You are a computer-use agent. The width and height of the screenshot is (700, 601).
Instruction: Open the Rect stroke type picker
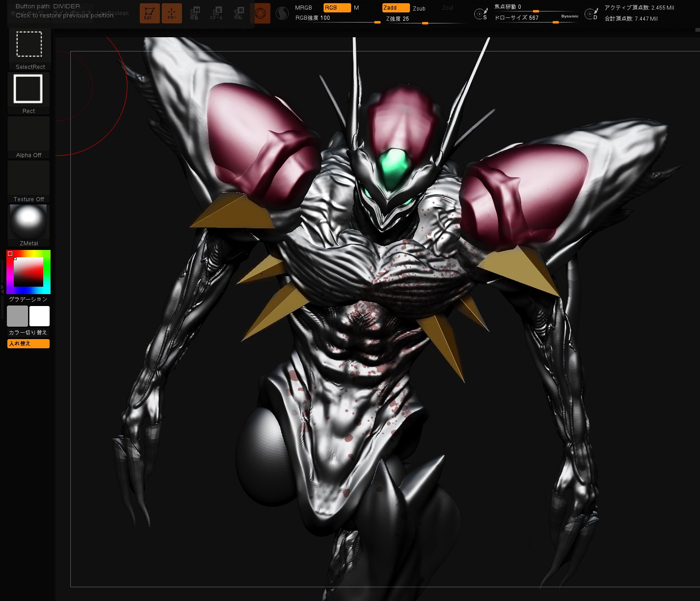coord(29,94)
